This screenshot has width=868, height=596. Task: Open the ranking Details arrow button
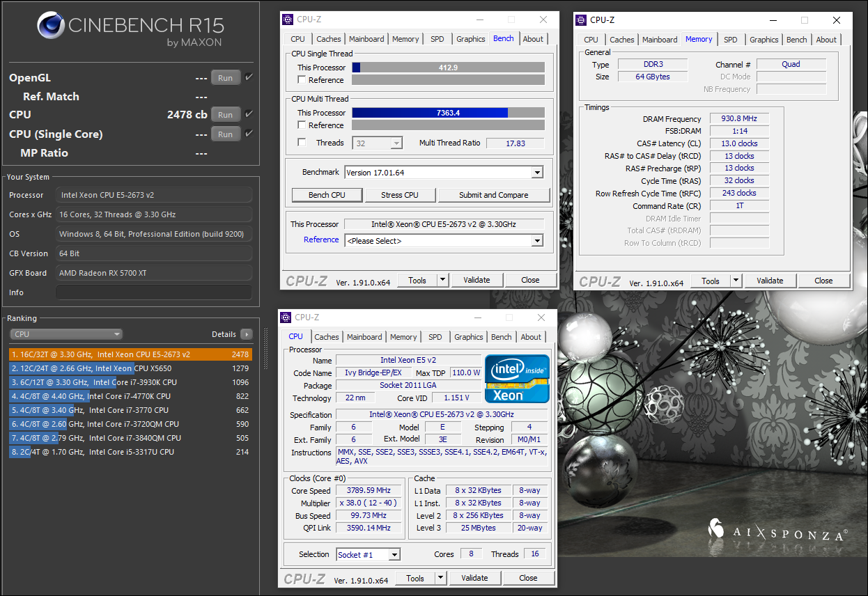[x=246, y=334]
